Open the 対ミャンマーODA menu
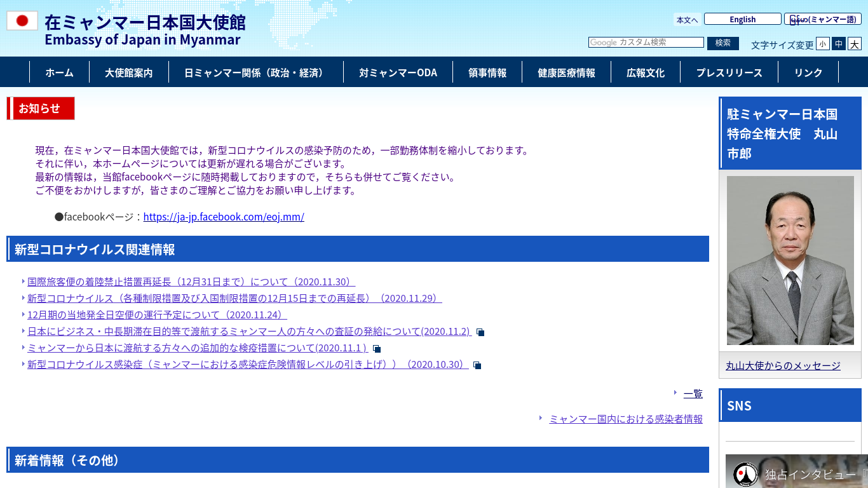This screenshot has width=868, height=488. coord(398,72)
